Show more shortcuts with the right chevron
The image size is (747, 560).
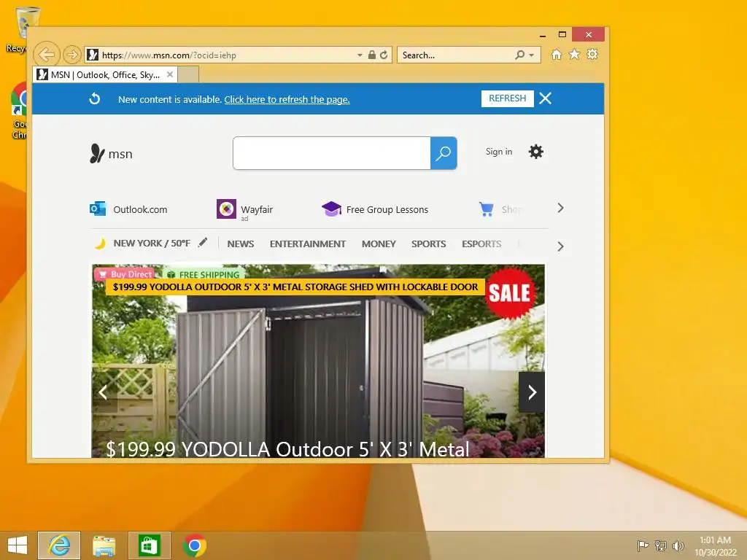[x=560, y=208]
